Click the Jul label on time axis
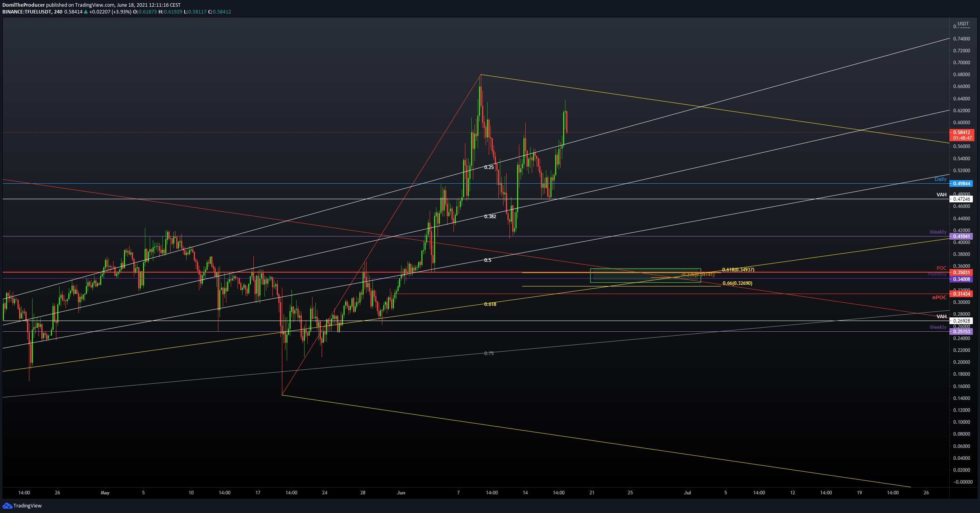The height and width of the screenshot is (513, 980). point(687,493)
